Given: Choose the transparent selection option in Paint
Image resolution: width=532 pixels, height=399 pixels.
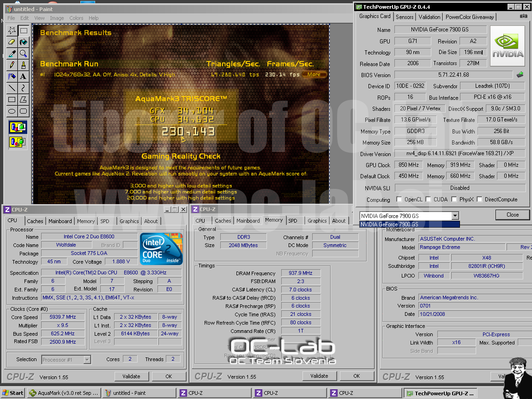Looking at the screenshot, I should click(x=18, y=141).
